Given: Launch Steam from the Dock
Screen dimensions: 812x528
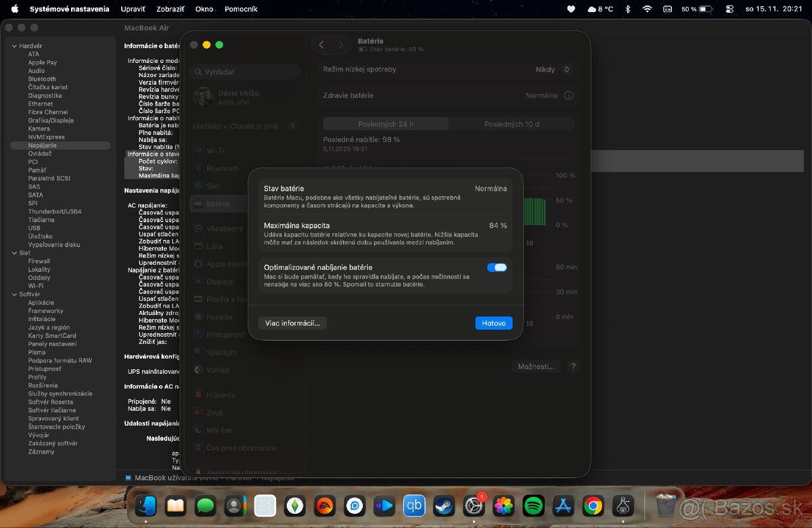Looking at the screenshot, I should point(444,505).
